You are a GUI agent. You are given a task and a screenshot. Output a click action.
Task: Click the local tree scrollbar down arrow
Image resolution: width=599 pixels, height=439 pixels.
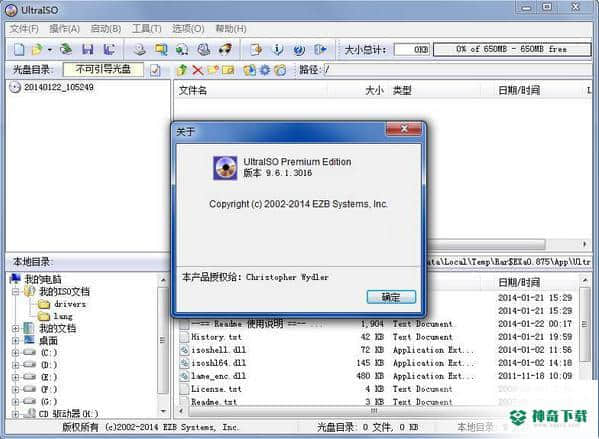164,412
